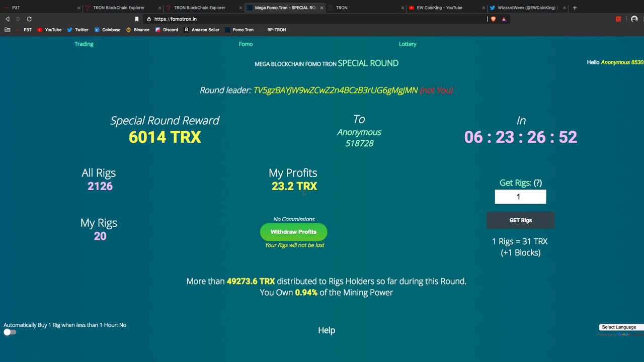Open the Amazon Seller bookmark

coord(201,30)
